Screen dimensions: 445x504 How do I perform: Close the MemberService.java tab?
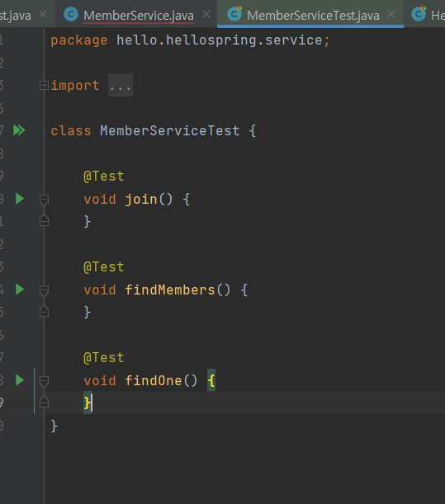(206, 14)
